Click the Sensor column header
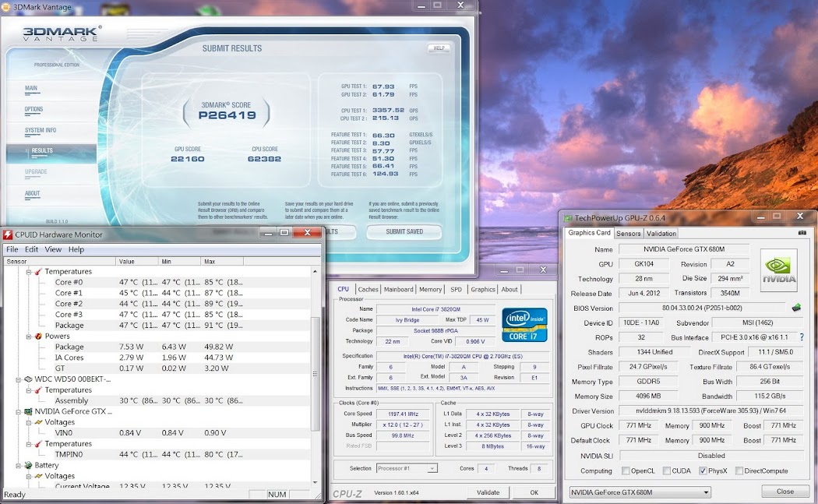Screen dimensions: 818x504 click(60, 262)
